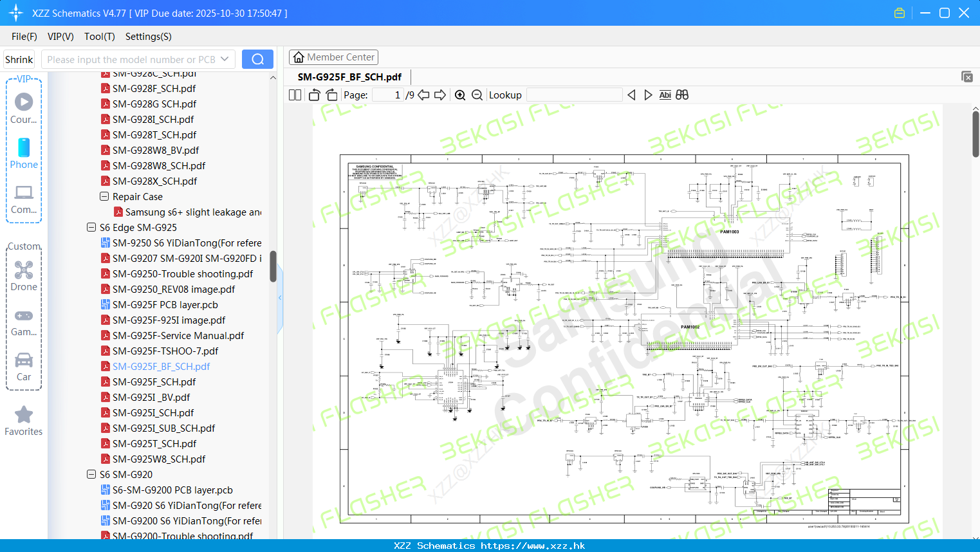Viewport: 980px width, 552px height.
Task: Click the Lookup text field
Action: 575,95
